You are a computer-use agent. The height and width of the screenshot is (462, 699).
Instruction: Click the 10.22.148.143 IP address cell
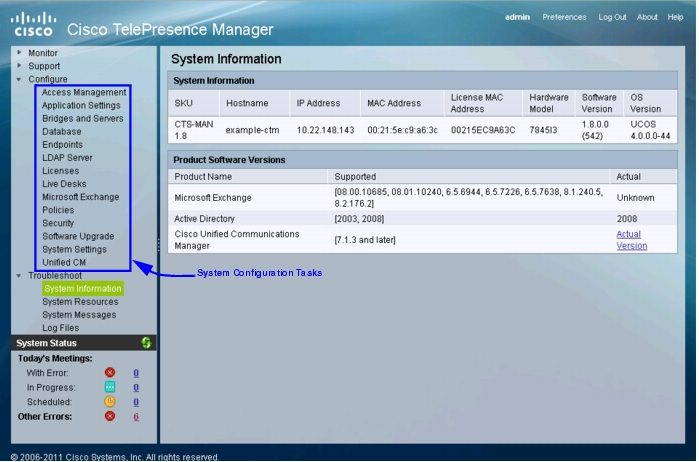pos(325,130)
